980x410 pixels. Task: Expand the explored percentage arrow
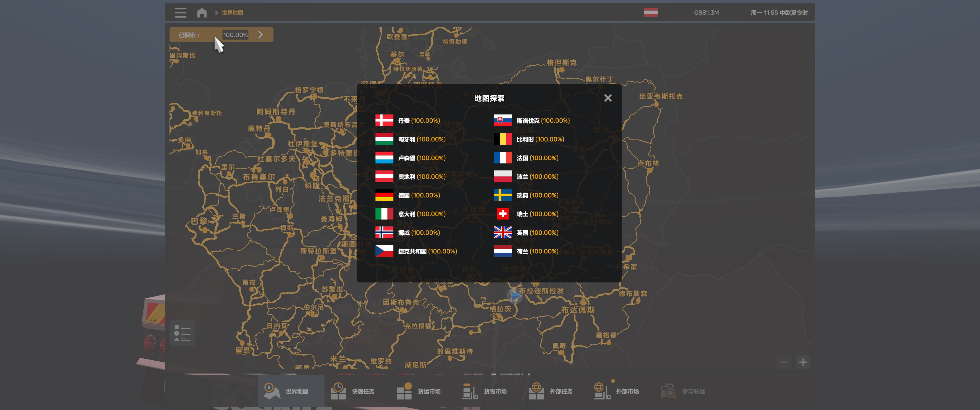[x=261, y=35]
